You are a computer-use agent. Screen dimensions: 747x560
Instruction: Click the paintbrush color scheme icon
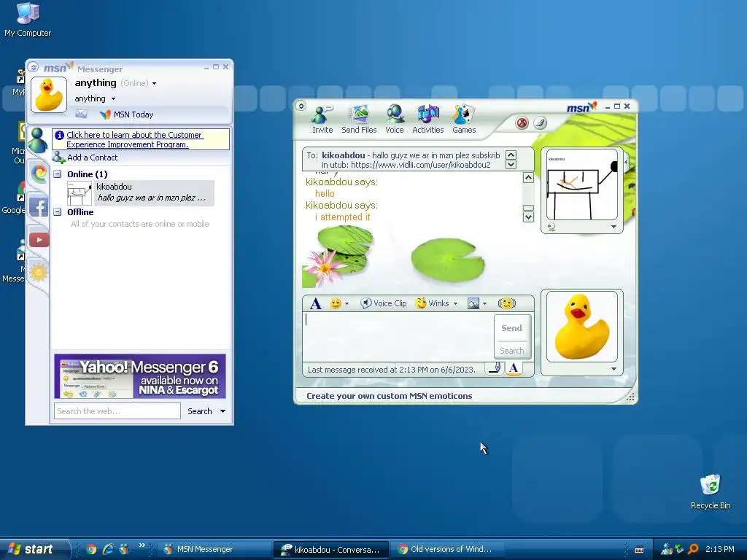pos(540,123)
